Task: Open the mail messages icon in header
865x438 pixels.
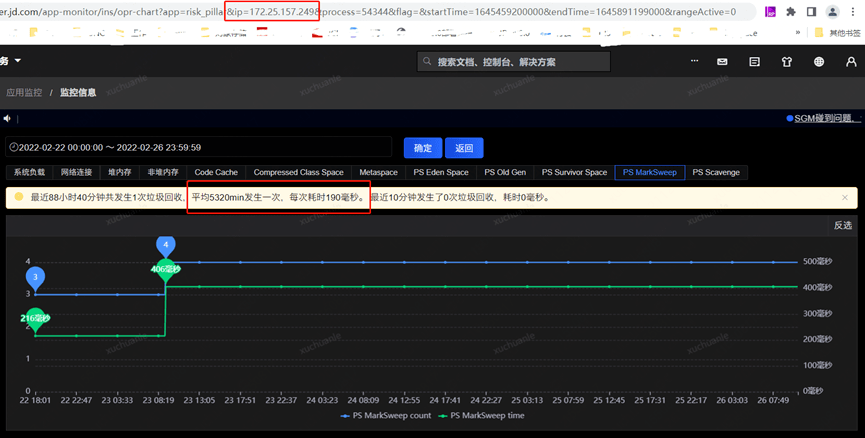Action: pyautogui.click(x=722, y=62)
